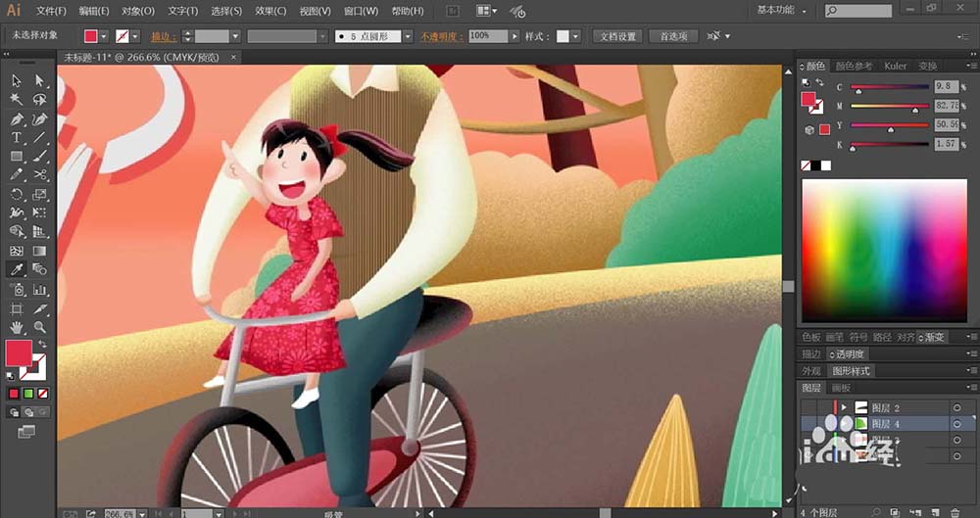Open 效果(C) menu
The height and width of the screenshot is (518, 980).
tap(270, 11)
